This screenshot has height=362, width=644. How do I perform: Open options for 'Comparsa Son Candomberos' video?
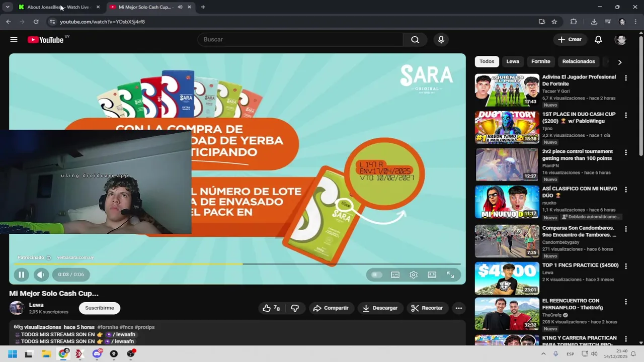pos(626,229)
